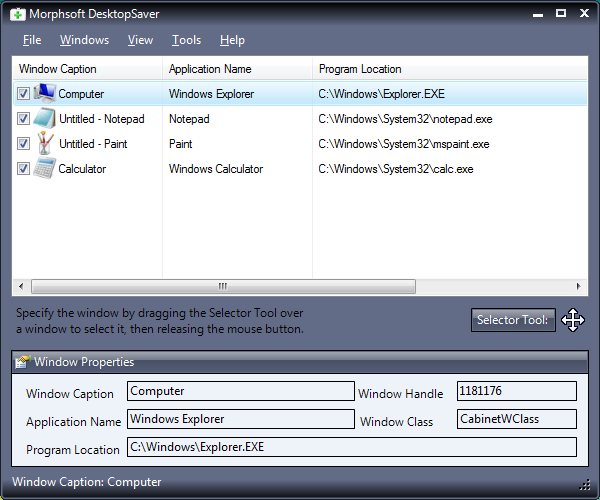Click the Window Properties panel header
Image resolution: width=600 pixels, height=500 pixels.
tap(300, 362)
